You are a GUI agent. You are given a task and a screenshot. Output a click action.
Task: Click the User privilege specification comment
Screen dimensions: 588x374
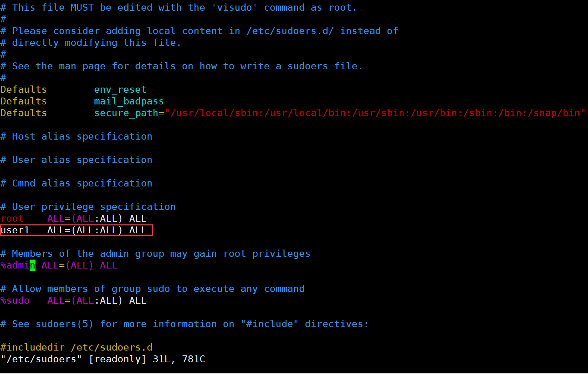coord(88,207)
